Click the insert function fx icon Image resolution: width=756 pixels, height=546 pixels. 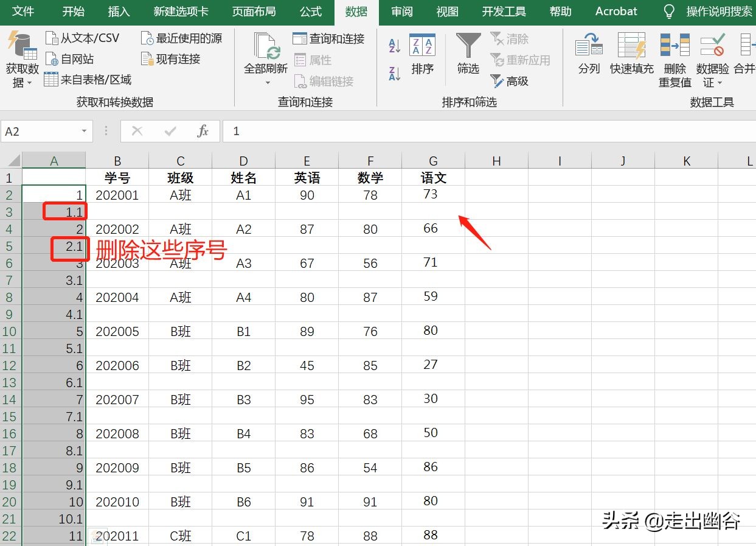[x=203, y=131]
